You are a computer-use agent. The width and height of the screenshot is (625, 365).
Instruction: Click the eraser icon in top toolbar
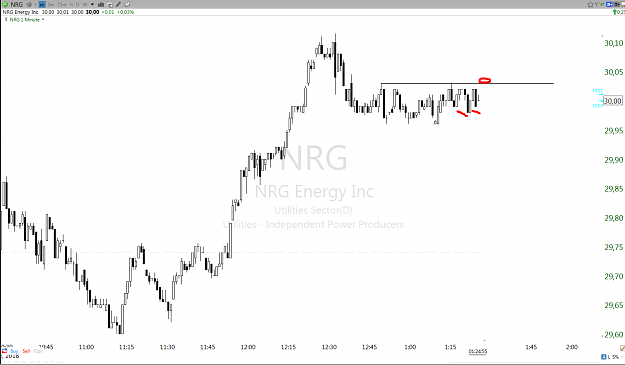tap(127, 4)
